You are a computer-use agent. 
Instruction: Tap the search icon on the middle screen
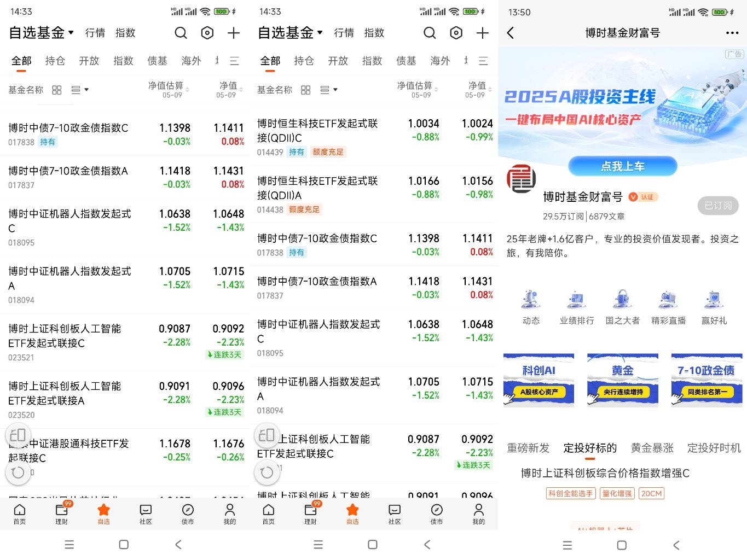430,33
